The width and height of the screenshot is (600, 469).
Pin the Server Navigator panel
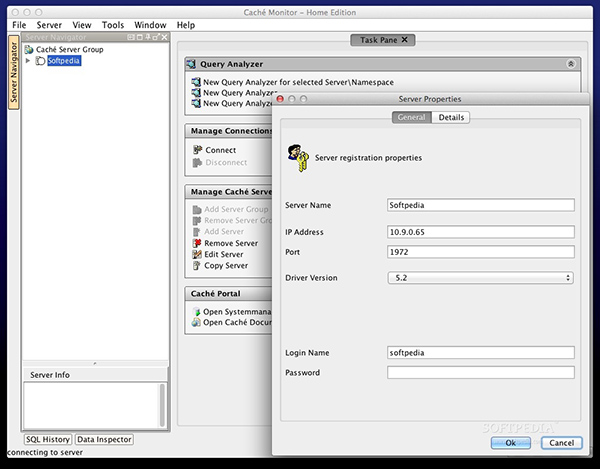(148, 37)
